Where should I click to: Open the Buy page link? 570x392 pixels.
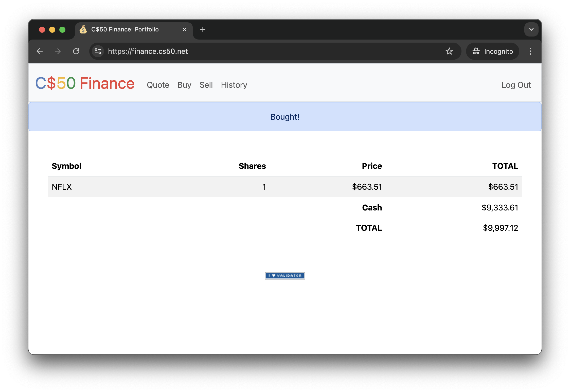click(184, 85)
